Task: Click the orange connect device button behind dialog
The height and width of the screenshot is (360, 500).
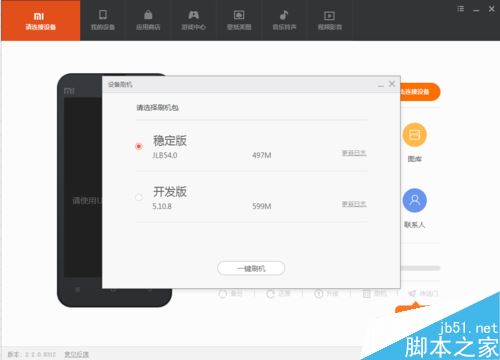Action: [x=420, y=92]
